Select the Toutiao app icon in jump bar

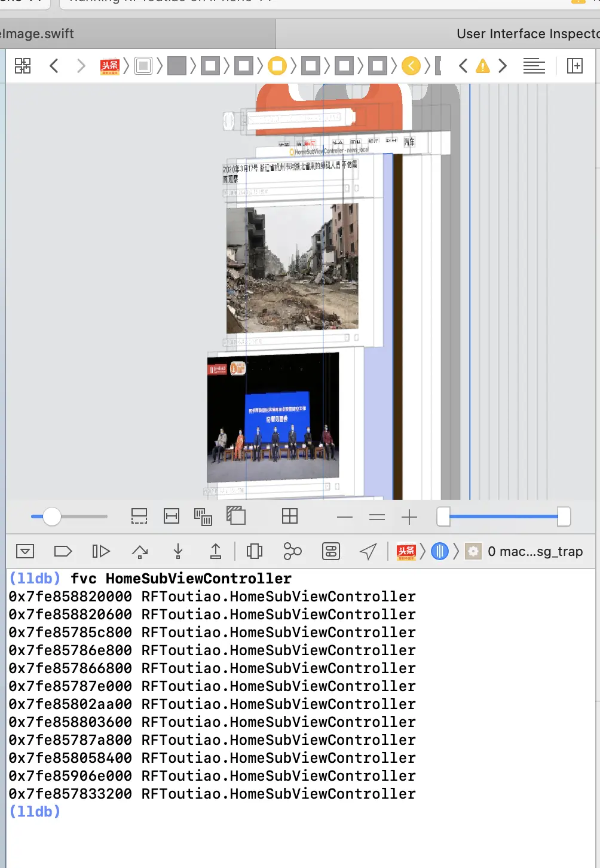[110, 66]
